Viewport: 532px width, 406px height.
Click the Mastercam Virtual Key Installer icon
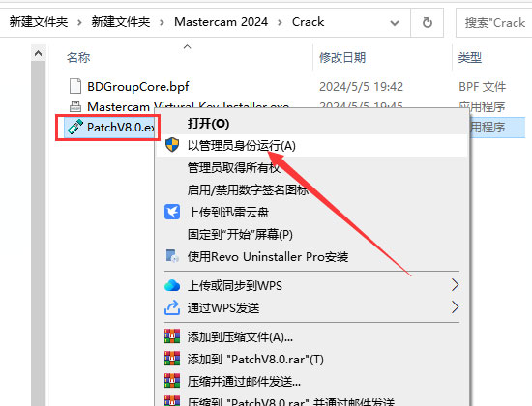coord(75,106)
